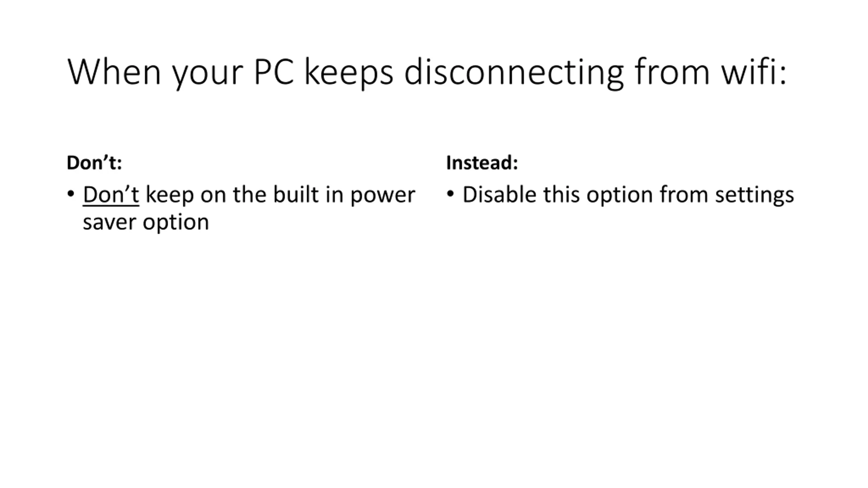Screen dimensions: 868x488
Task: Click the bullet dot before "Disable this option"
Action: pos(450,194)
